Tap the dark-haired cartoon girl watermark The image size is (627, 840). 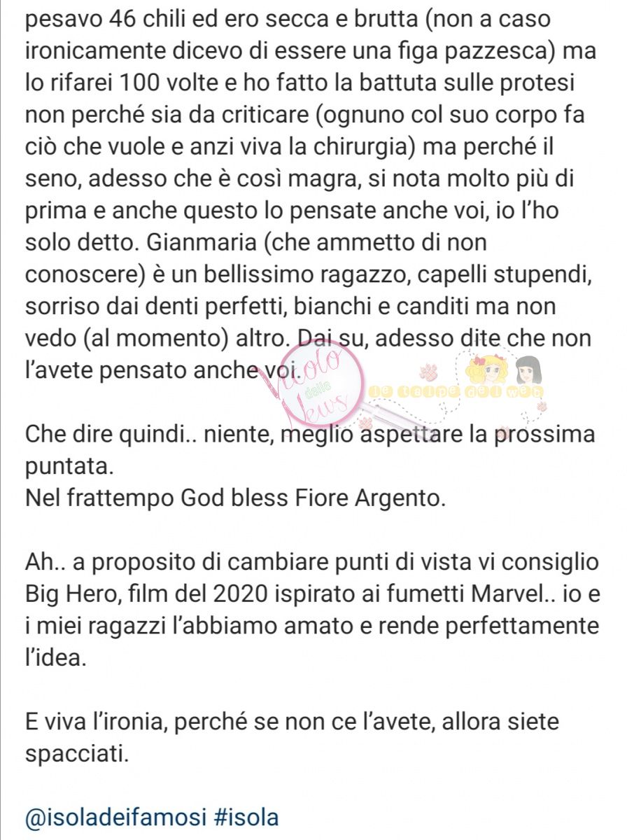point(528,370)
